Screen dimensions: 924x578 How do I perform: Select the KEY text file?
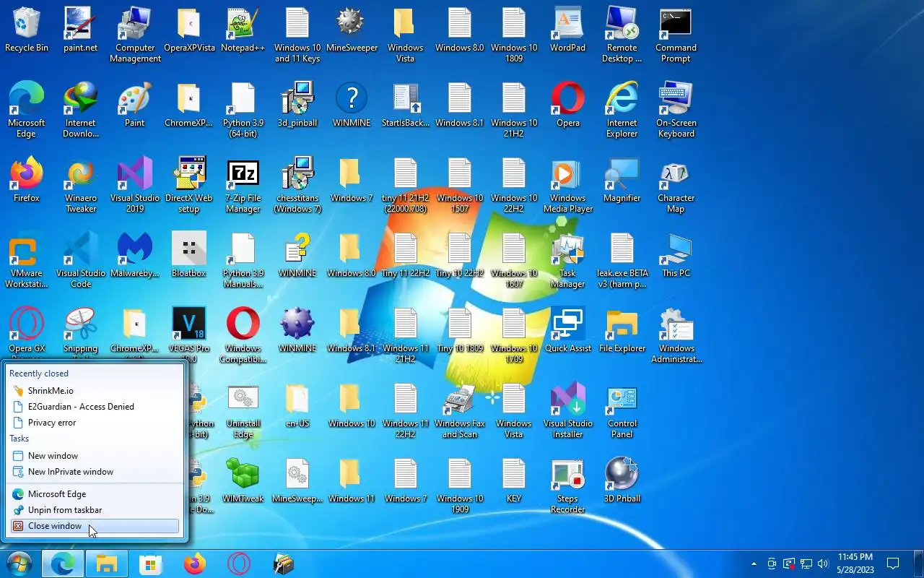[514, 481]
